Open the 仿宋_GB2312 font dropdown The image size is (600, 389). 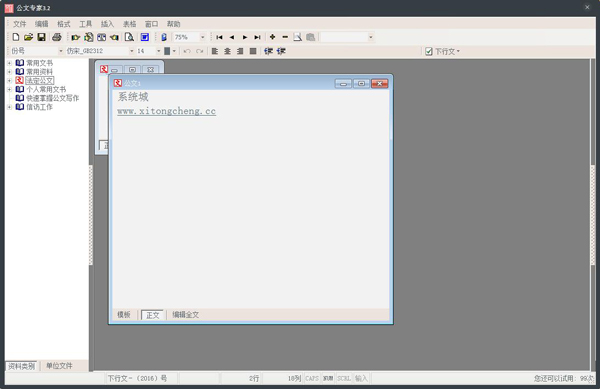click(x=132, y=51)
